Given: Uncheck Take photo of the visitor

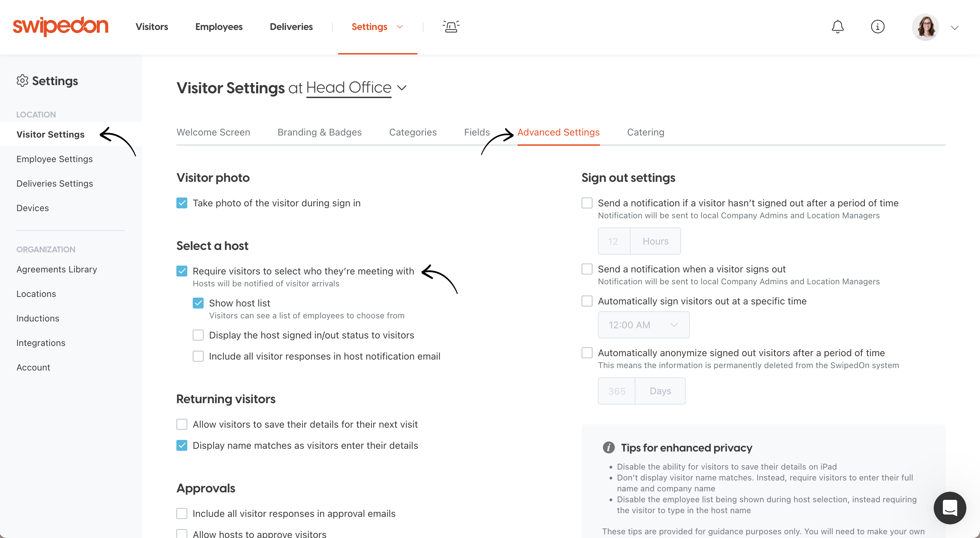Looking at the screenshot, I should pos(182,203).
